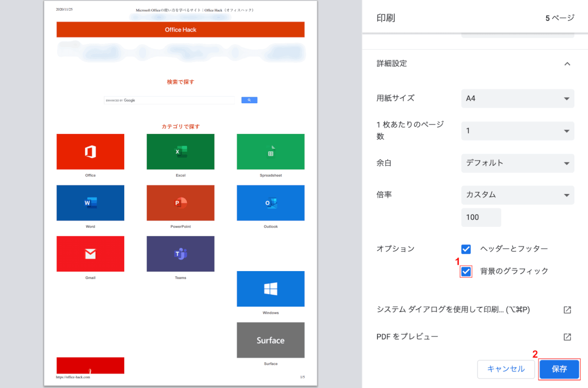The height and width of the screenshot is (388, 588).
Task: Select the Surface category tile
Action: (270, 340)
